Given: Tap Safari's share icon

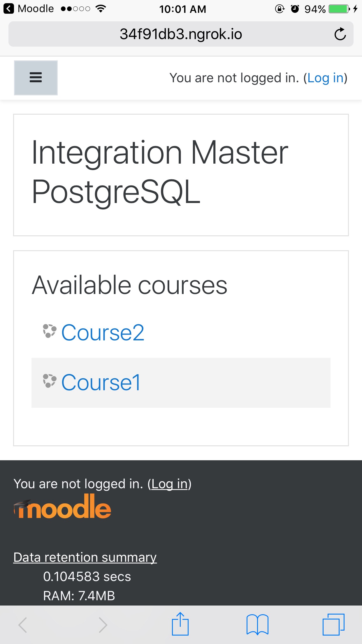Looking at the screenshot, I should (x=180, y=624).
